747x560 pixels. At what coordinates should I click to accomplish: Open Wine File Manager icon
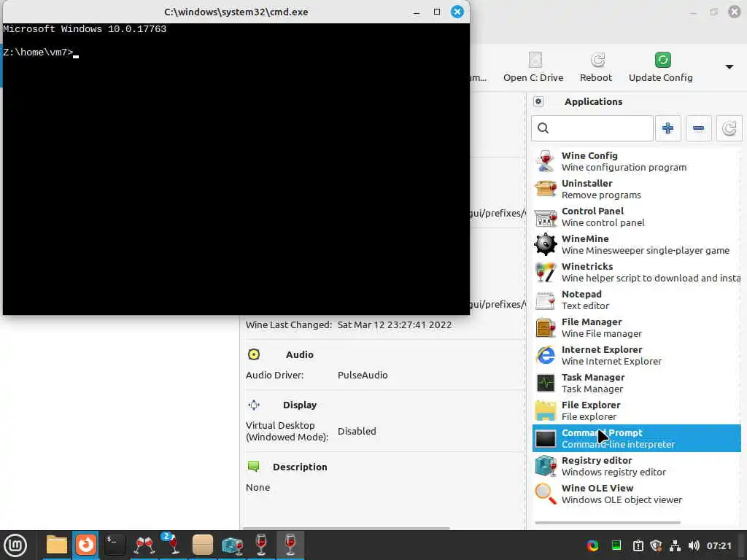coord(546,327)
